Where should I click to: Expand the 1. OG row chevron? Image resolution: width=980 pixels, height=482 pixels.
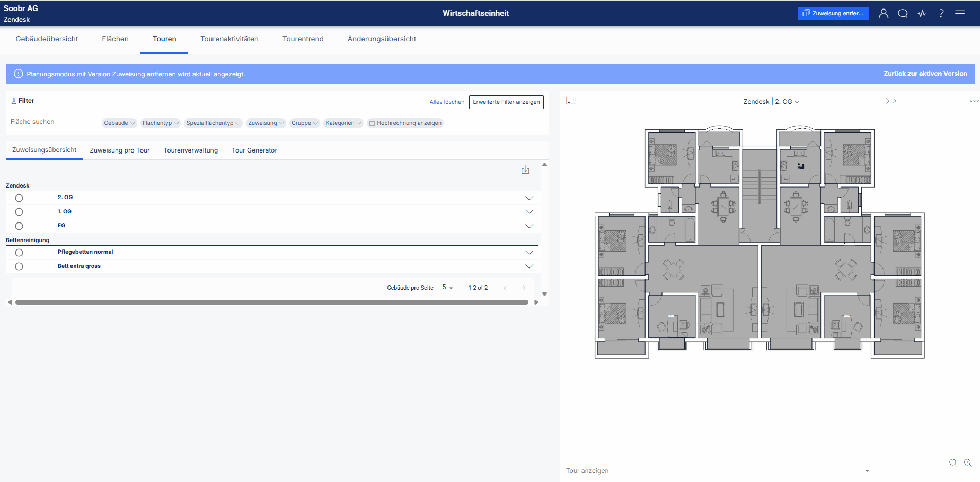pyautogui.click(x=529, y=212)
